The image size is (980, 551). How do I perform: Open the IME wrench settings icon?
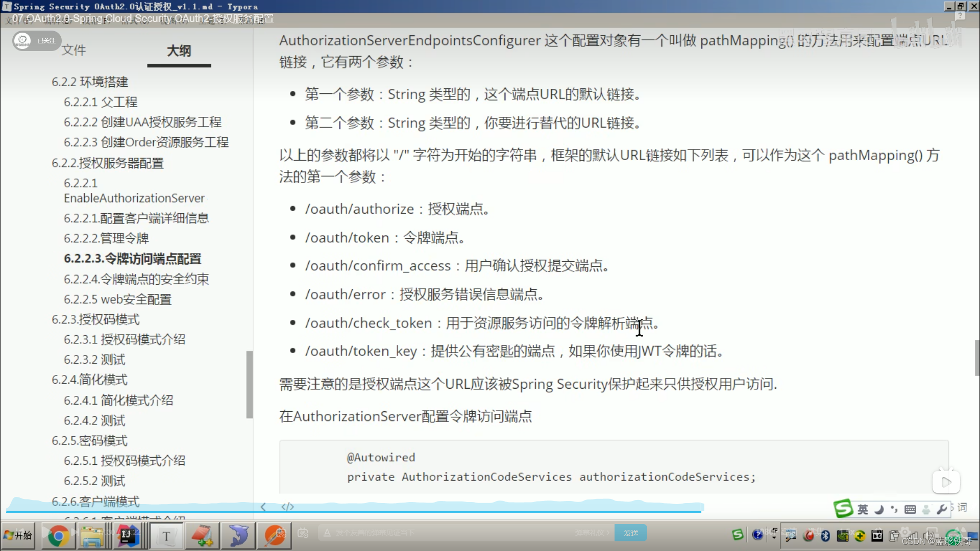point(942,509)
